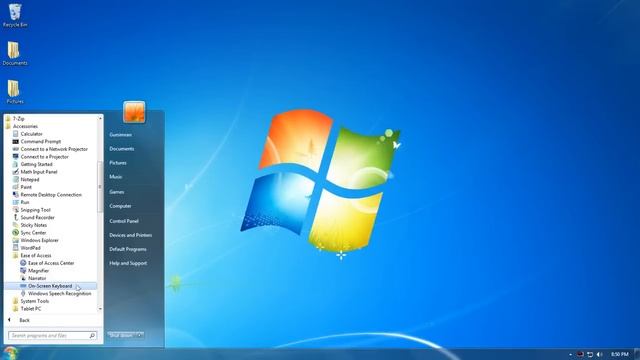Open Sticky Notes

30,225
